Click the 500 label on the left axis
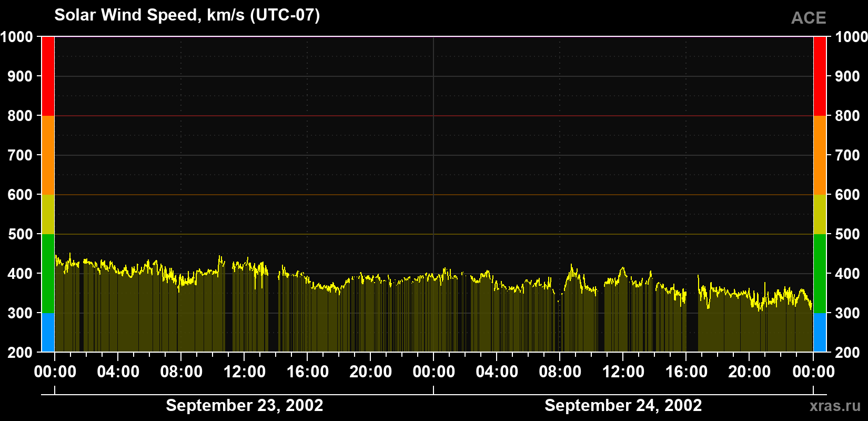The width and height of the screenshot is (868, 421). point(21,234)
